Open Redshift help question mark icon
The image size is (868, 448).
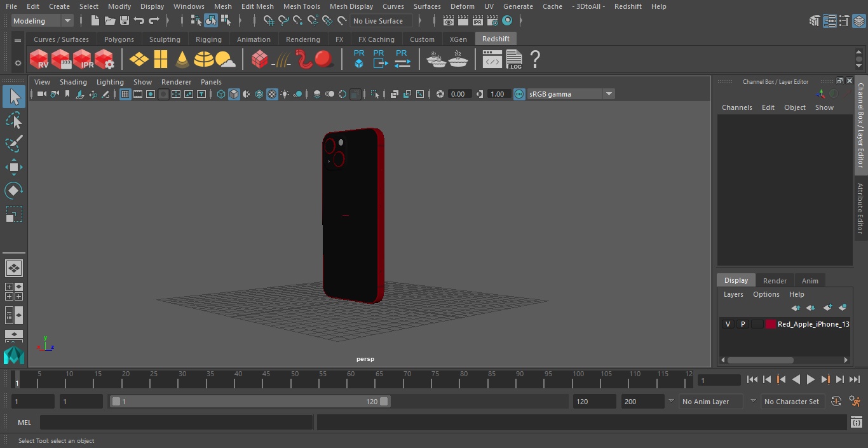pos(535,60)
